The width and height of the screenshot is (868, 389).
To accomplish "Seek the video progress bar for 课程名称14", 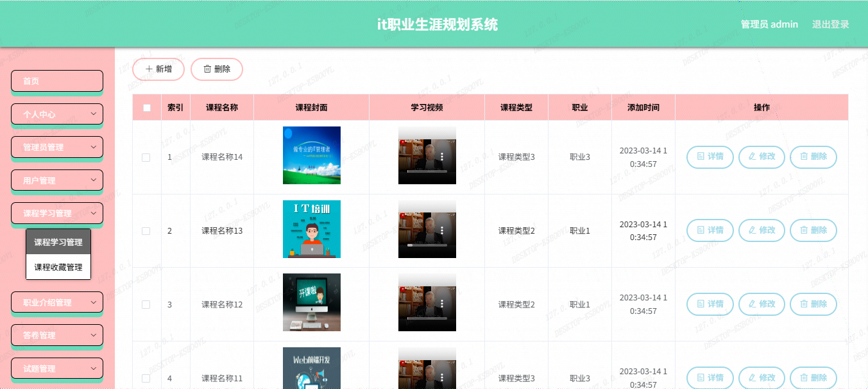I will pos(427,171).
